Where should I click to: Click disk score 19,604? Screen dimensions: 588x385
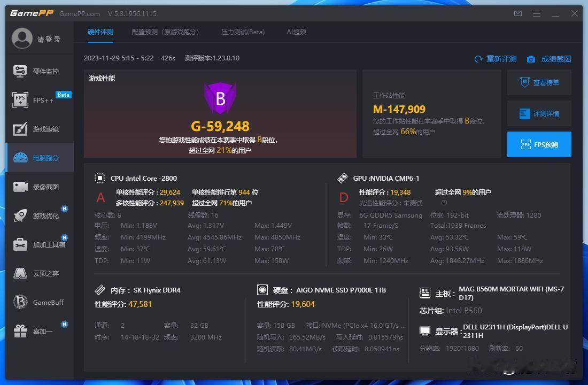[303, 304]
